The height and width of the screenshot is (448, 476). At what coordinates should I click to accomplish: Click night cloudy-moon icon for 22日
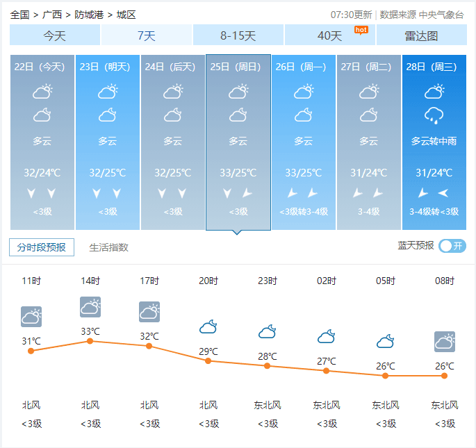click(42, 115)
